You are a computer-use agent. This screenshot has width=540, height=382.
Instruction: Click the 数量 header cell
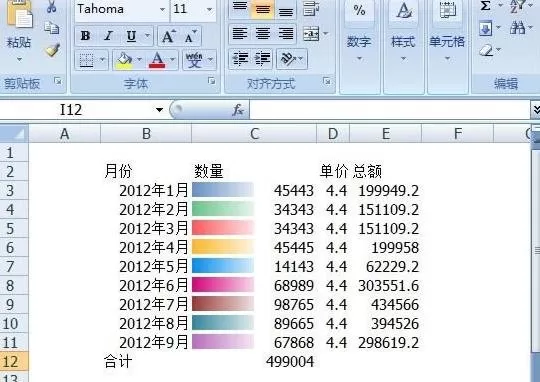click(x=254, y=171)
